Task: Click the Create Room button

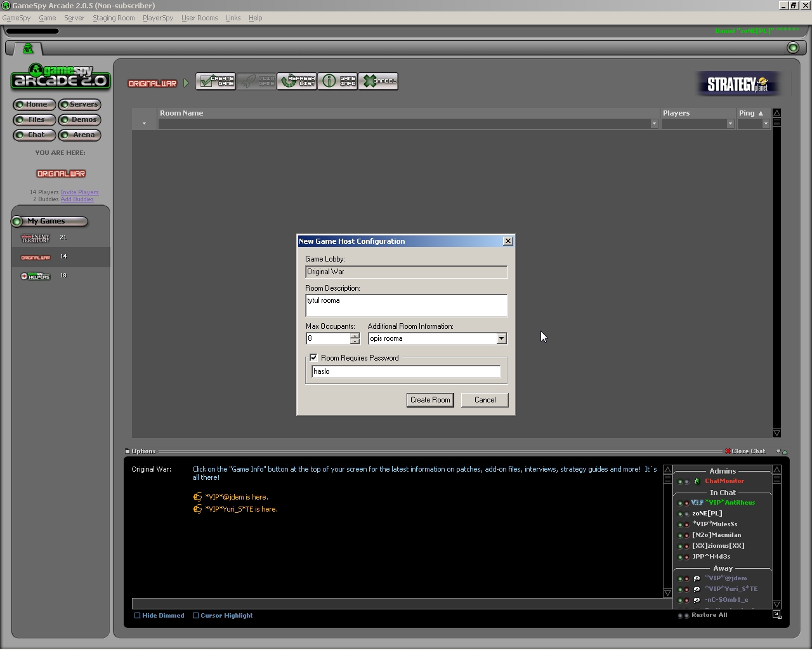Action: click(430, 400)
